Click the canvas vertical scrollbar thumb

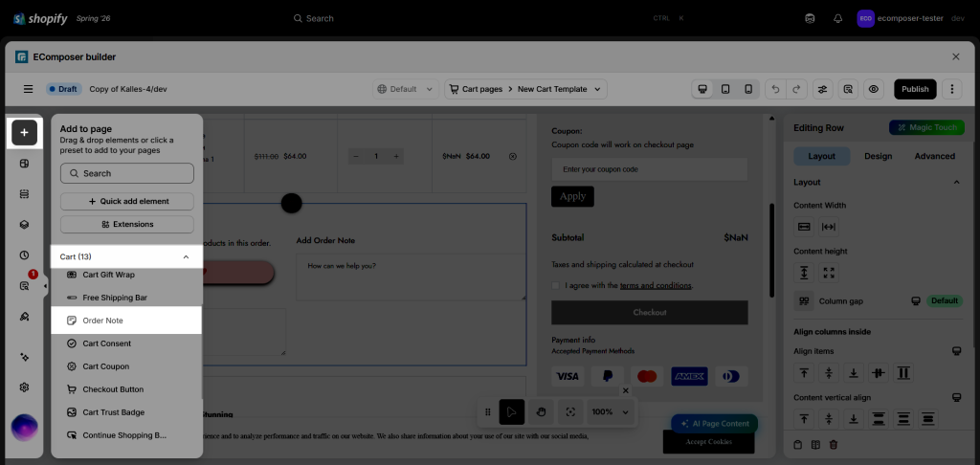[772, 250]
